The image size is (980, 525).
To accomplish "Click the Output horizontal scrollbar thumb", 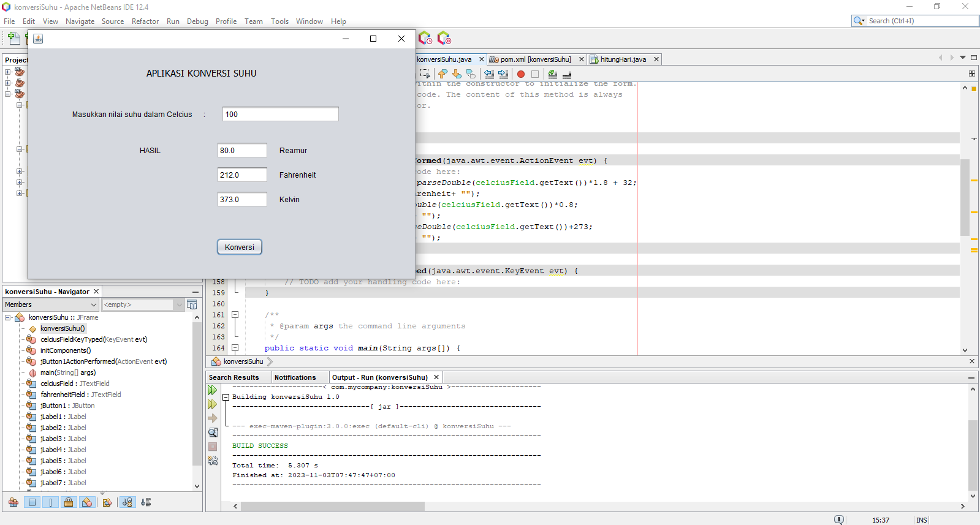I will click(332, 507).
